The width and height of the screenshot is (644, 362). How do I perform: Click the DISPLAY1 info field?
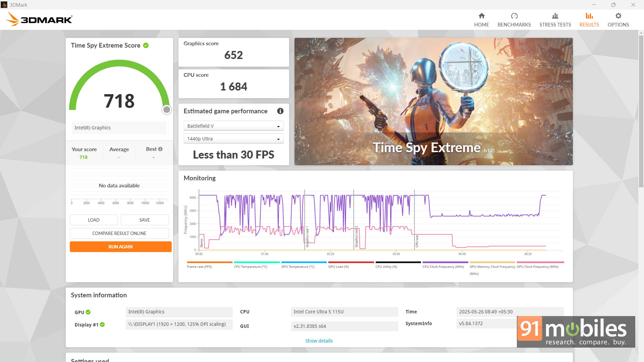click(x=179, y=324)
